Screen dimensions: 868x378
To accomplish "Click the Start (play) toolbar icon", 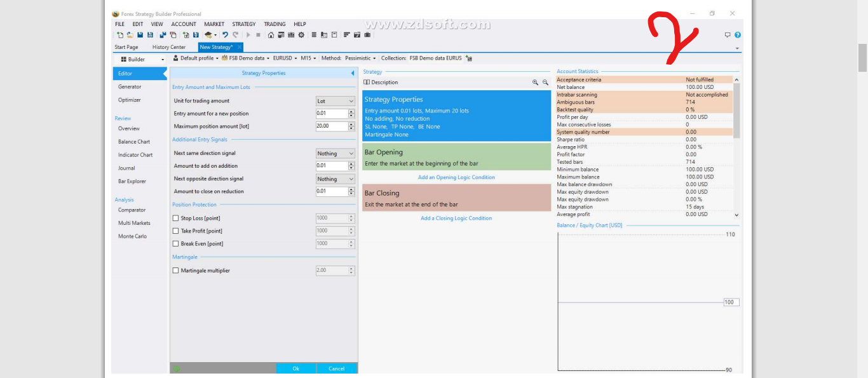I will pos(248,35).
